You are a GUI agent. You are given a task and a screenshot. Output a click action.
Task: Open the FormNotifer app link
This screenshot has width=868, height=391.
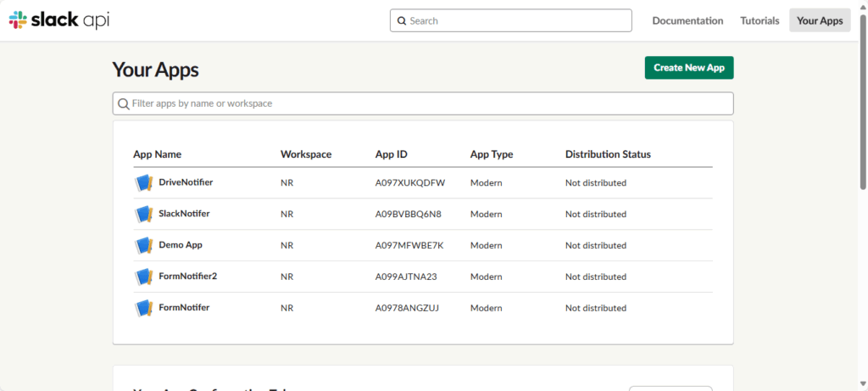pyautogui.click(x=184, y=307)
